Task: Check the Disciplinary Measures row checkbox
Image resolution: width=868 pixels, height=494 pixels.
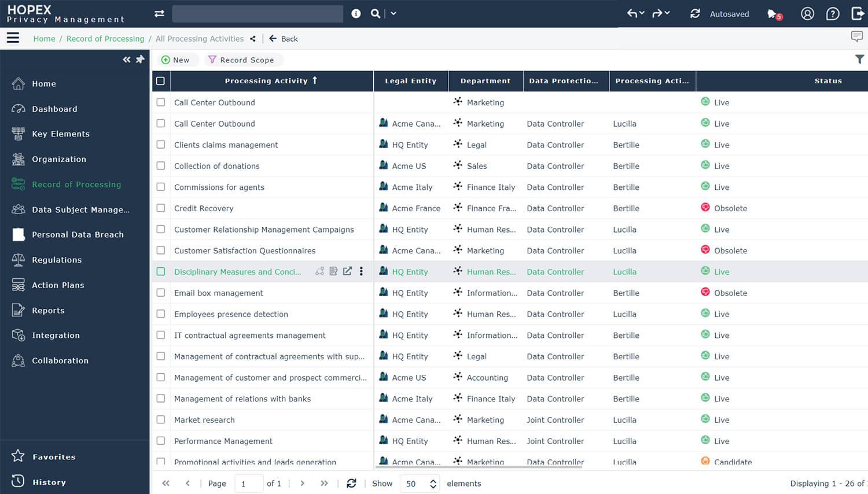Action: 161,271
